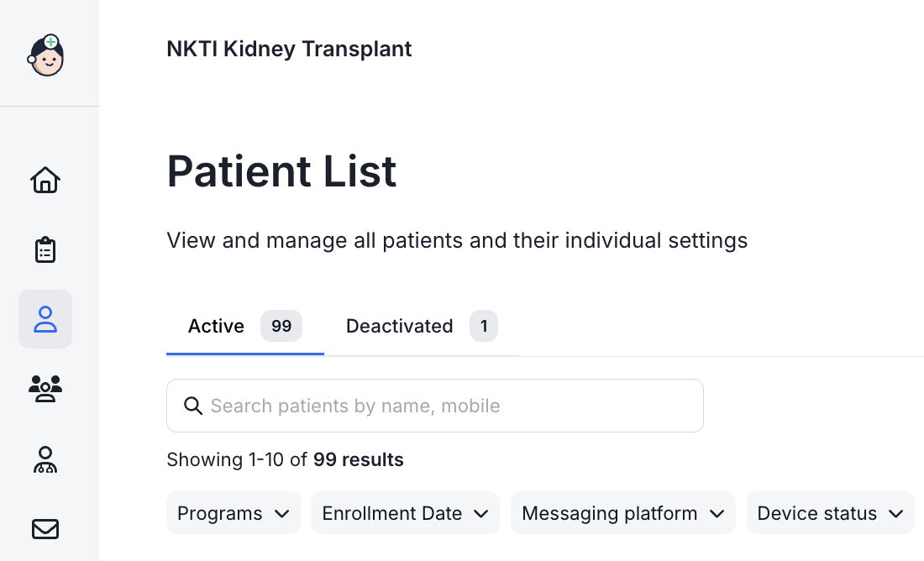Open the clipboard checklist sidebar icon

(x=45, y=250)
